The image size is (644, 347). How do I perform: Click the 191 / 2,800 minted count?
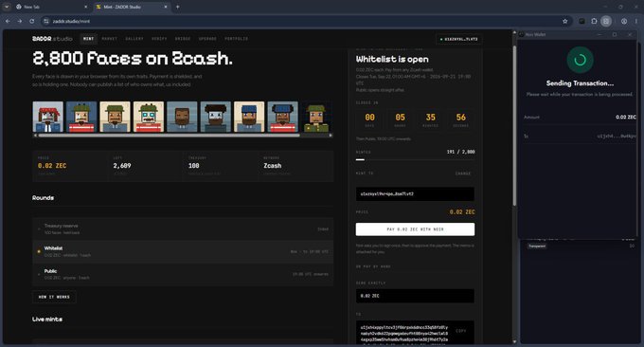(x=460, y=152)
